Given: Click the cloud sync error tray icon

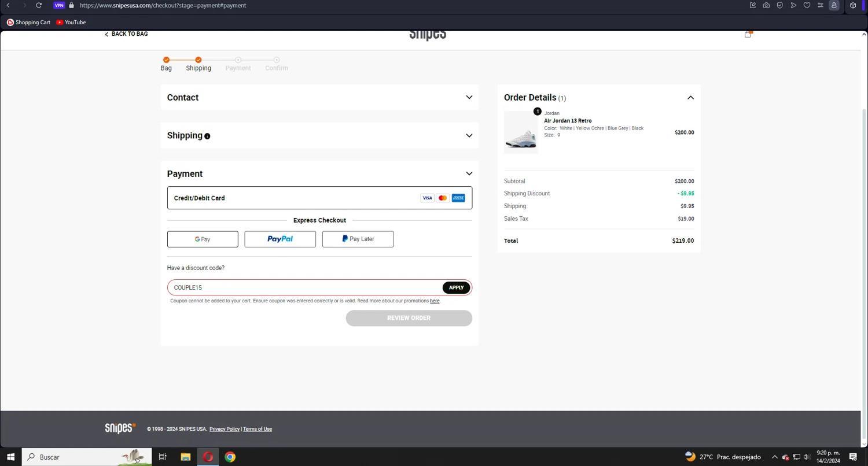Looking at the screenshot, I should pos(785,457).
